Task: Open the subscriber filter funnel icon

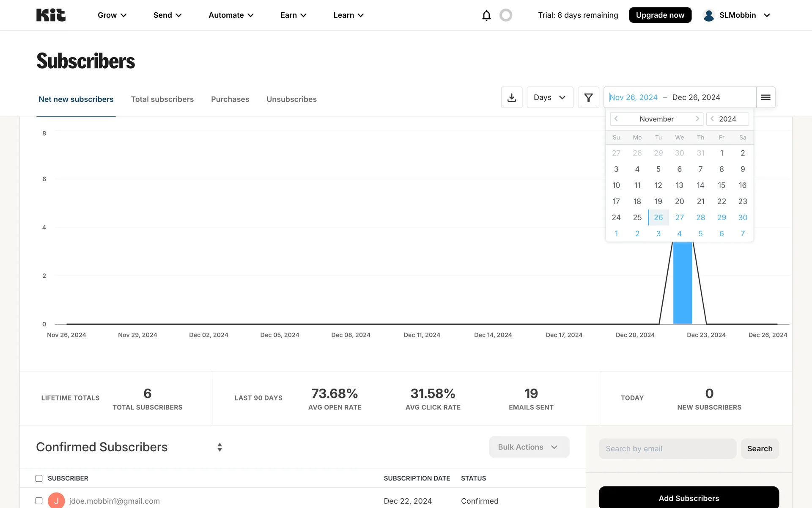Action: pyautogui.click(x=588, y=97)
